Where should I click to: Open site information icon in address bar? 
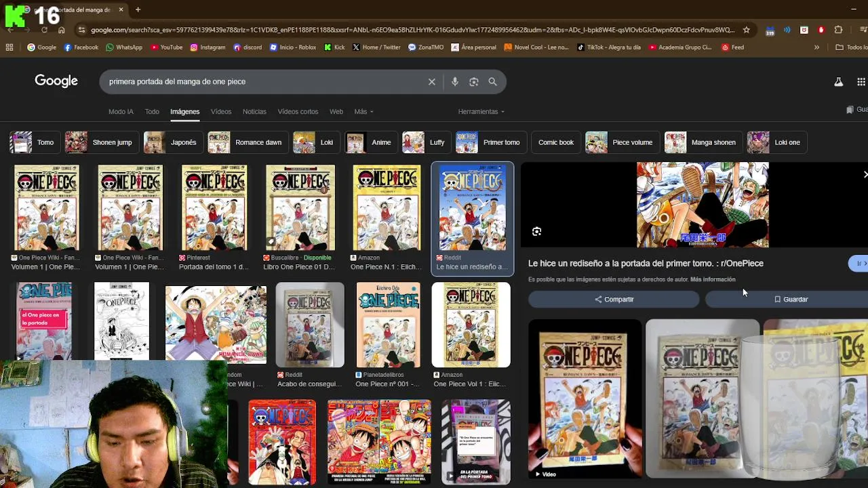(81, 30)
